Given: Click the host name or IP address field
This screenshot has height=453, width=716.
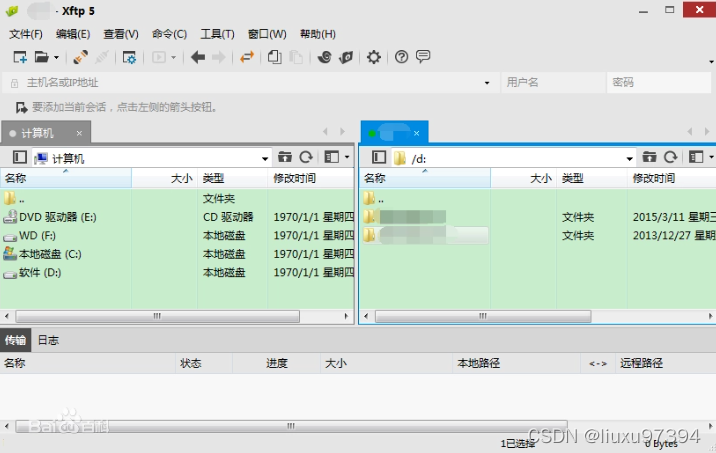Looking at the screenshot, I should 251,83.
